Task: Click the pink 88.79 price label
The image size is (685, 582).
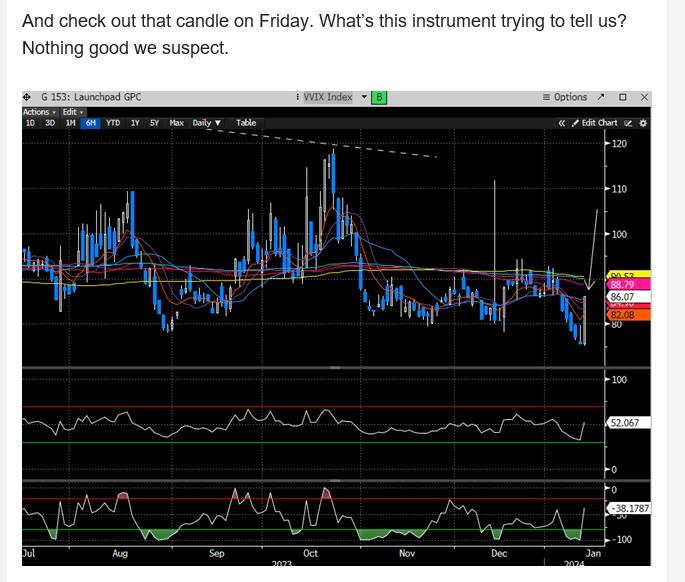Action: 628,285
